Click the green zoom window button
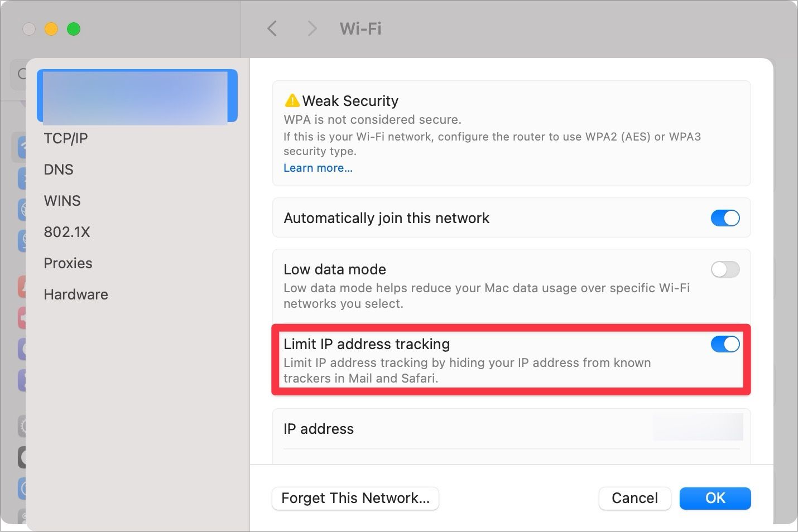Viewport: 798px width, 532px height. pyautogui.click(x=74, y=29)
